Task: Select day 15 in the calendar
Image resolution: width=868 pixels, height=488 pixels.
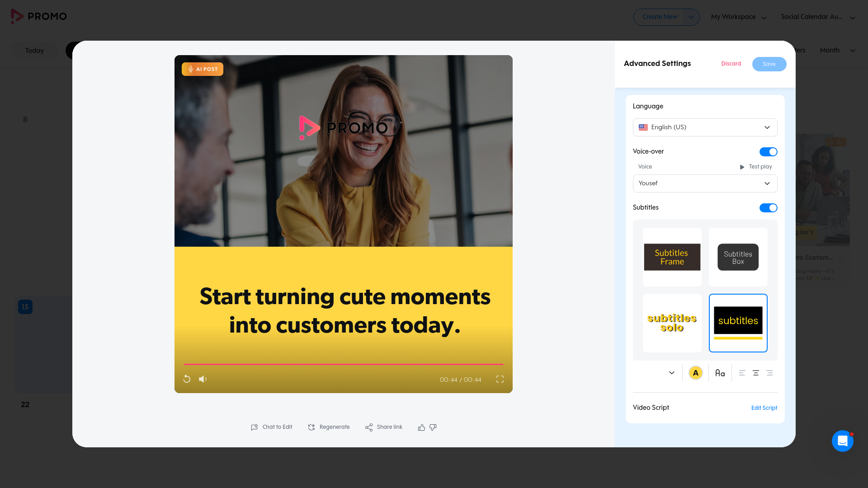Action: click(x=25, y=307)
